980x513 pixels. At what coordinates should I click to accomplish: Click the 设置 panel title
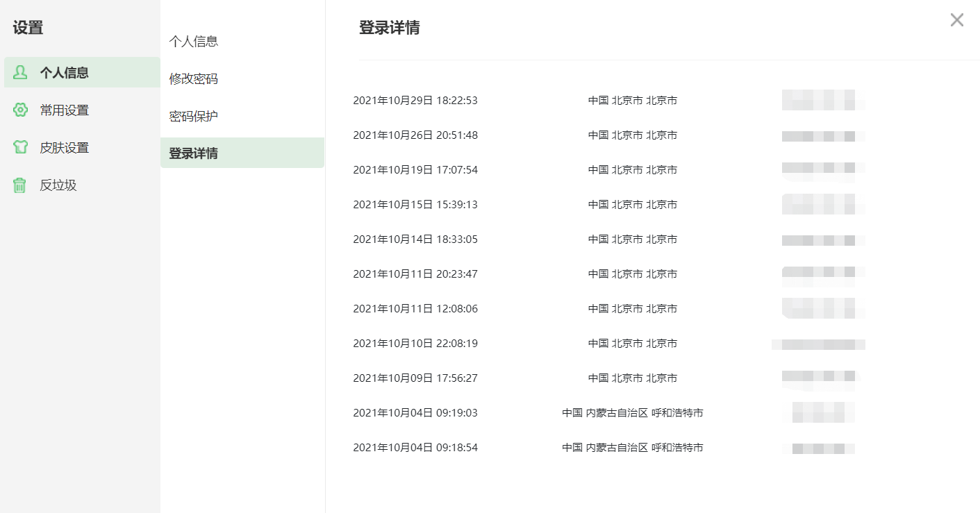point(27,28)
